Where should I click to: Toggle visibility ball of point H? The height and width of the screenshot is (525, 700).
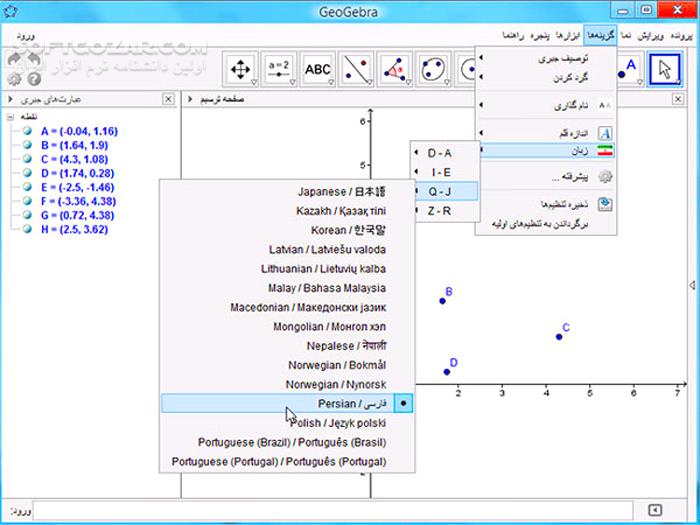[27, 229]
